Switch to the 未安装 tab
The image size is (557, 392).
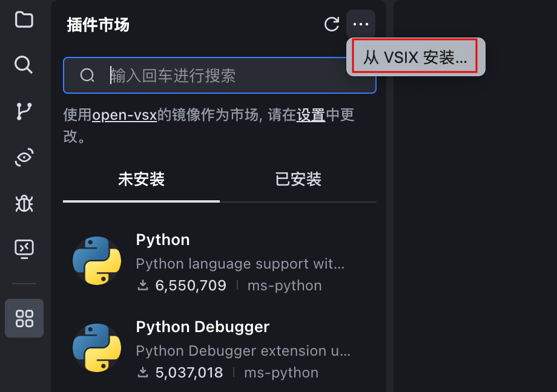coord(141,180)
